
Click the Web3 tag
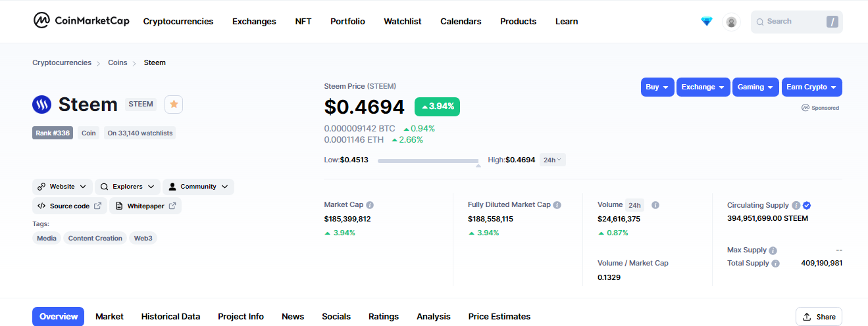pyautogui.click(x=143, y=238)
